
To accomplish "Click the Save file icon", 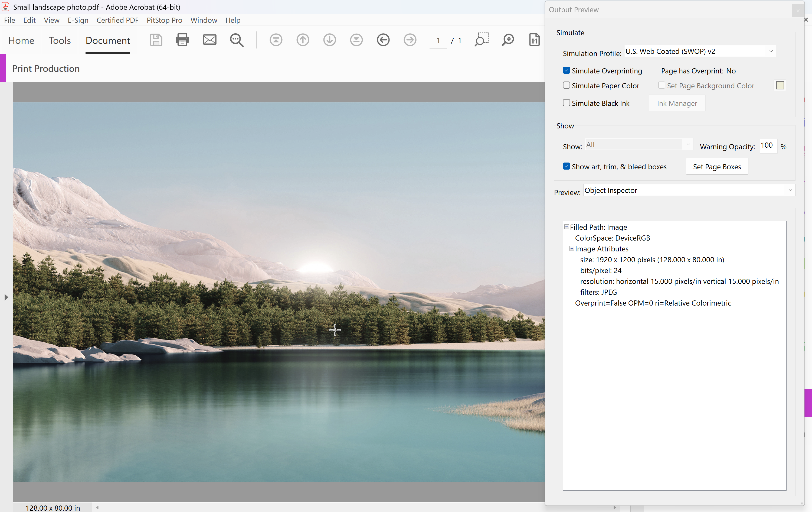I will pos(156,40).
